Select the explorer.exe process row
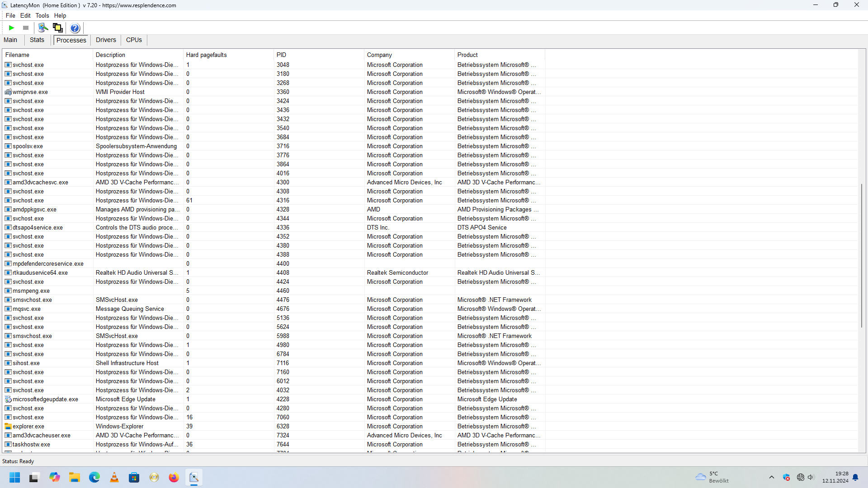The width and height of the screenshot is (868, 488). pyautogui.click(x=28, y=426)
